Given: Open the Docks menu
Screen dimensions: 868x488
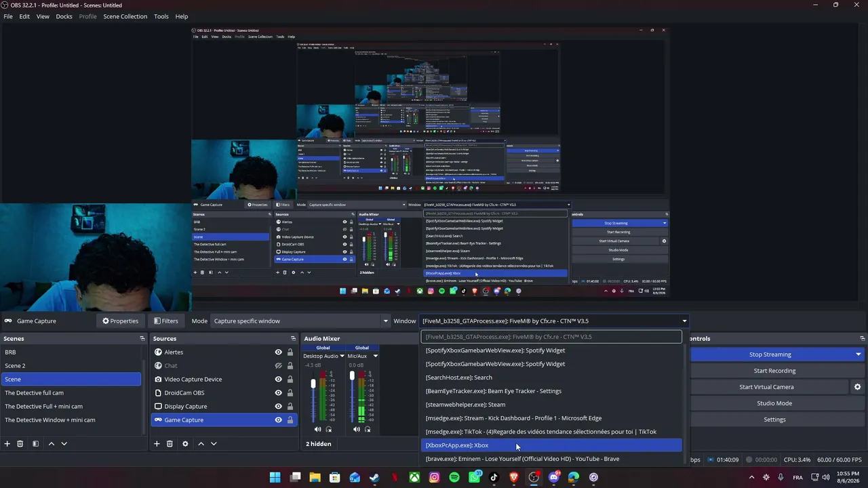Looking at the screenshot, I should (64, 16).
